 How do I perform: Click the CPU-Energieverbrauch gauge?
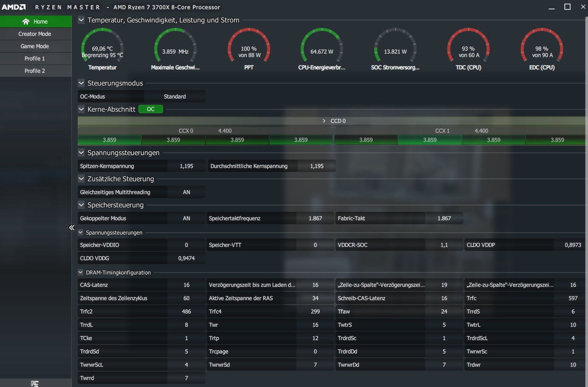click(x=322, y=49)
